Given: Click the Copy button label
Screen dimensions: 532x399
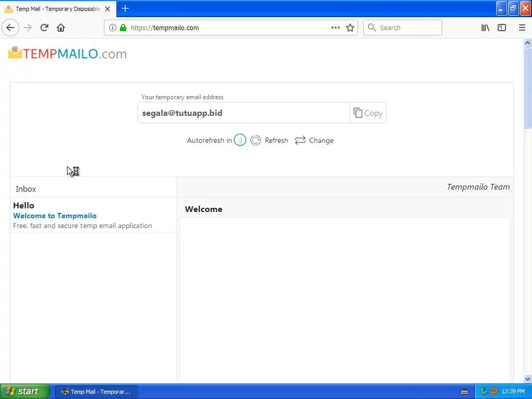Looking at the screenshot, I should coord(373,113).
